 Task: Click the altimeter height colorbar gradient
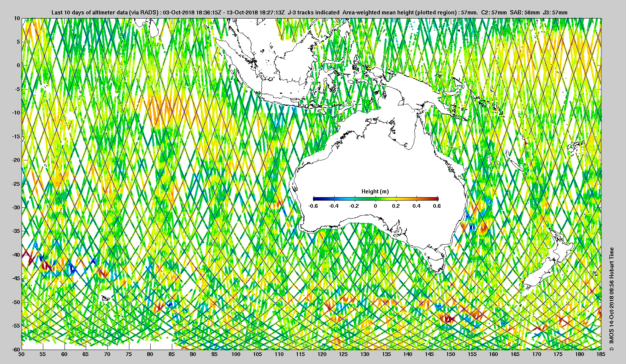tap(376, 198)
